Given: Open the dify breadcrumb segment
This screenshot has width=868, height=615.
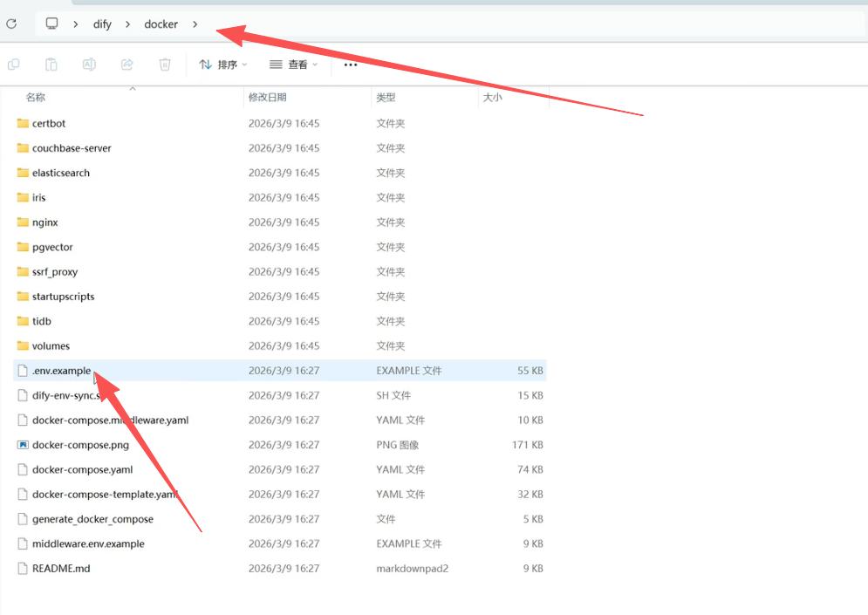Looking at the screenshot, I should click(102, 24).
